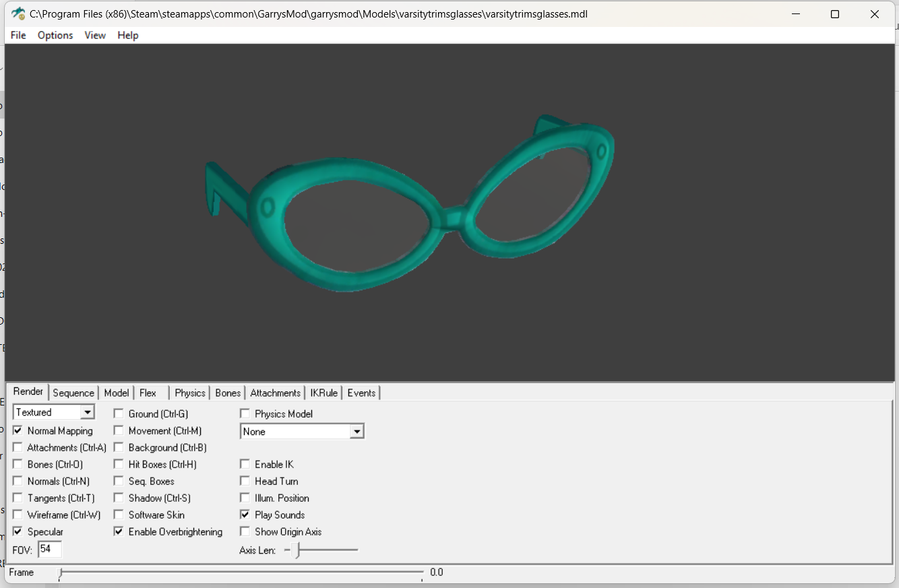This screenshot has width=899, height=588.
Task: Disable Play Sounds option
Action: 245,515
